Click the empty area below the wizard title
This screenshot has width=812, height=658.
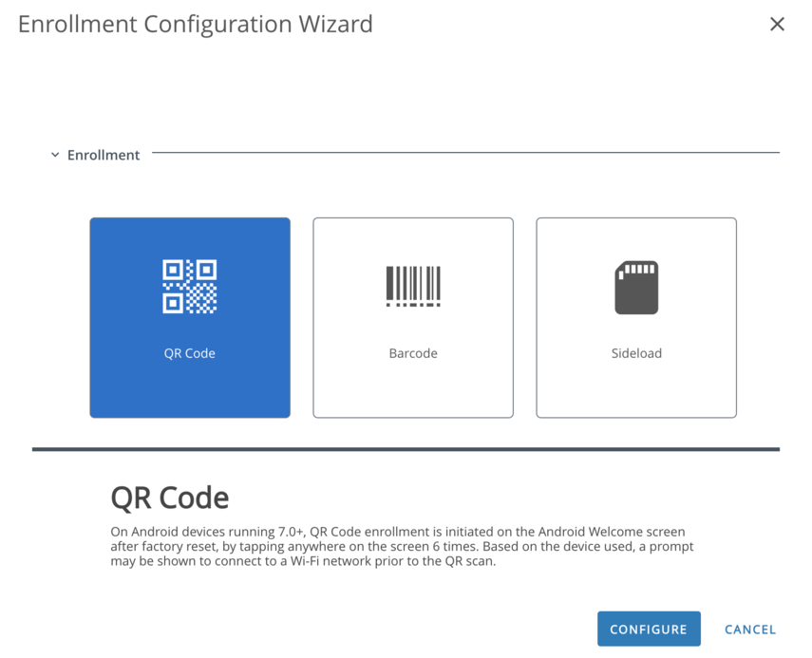coord(406,90)
